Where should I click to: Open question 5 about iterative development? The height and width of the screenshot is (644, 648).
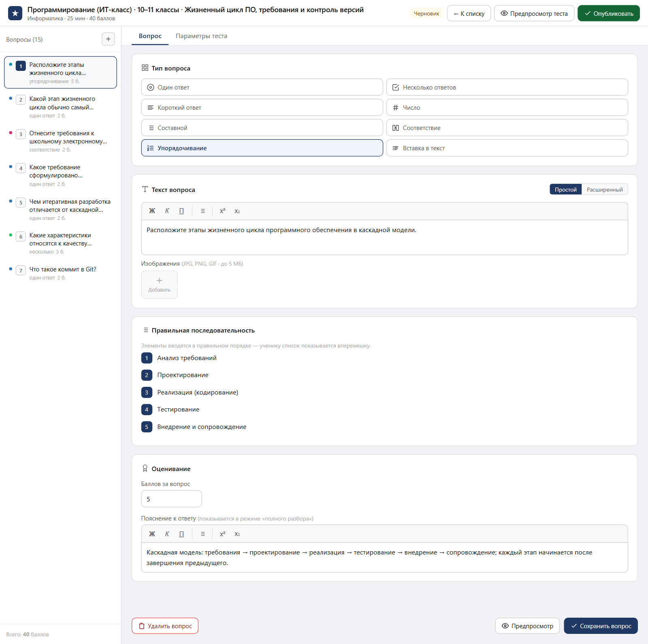[x=60, y=209]
